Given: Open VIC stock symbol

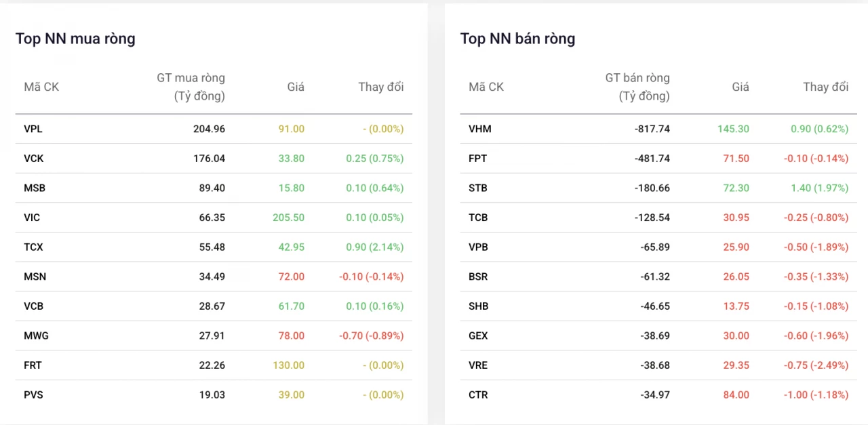Looking at the screenshot, I should coord(32,218).
